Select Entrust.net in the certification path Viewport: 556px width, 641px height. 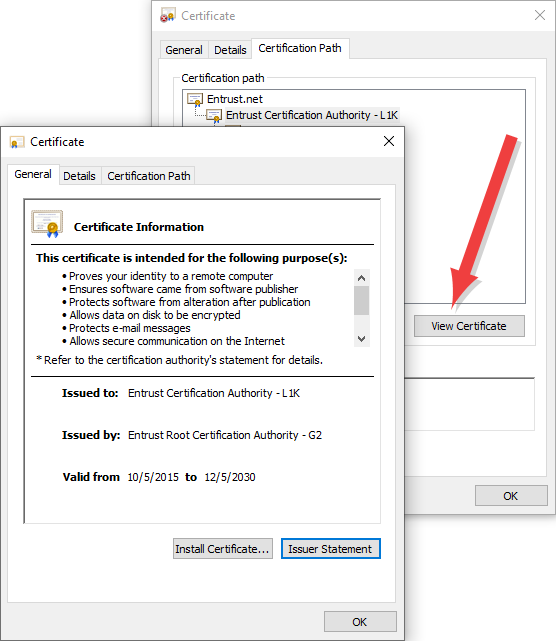point(235,99)
